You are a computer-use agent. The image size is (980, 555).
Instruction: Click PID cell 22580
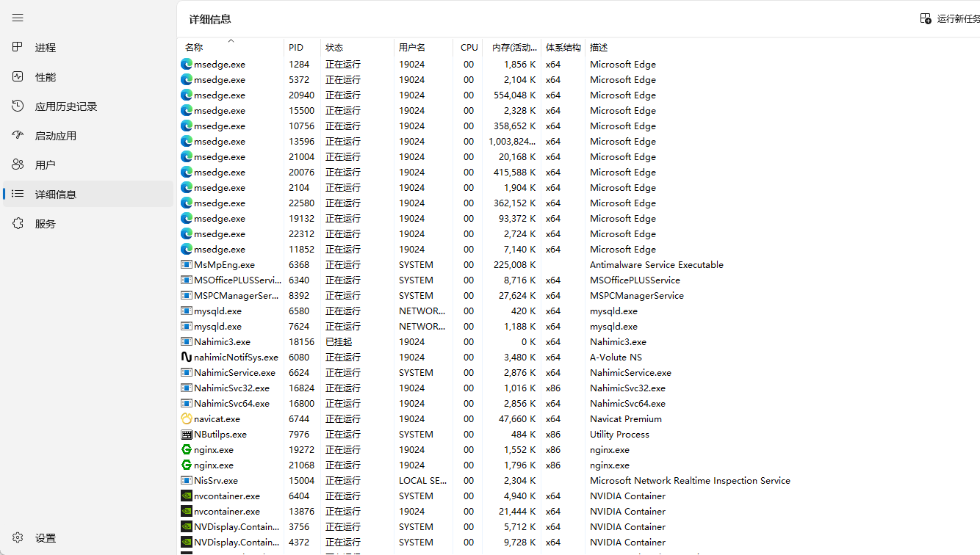tap(301, 203)
